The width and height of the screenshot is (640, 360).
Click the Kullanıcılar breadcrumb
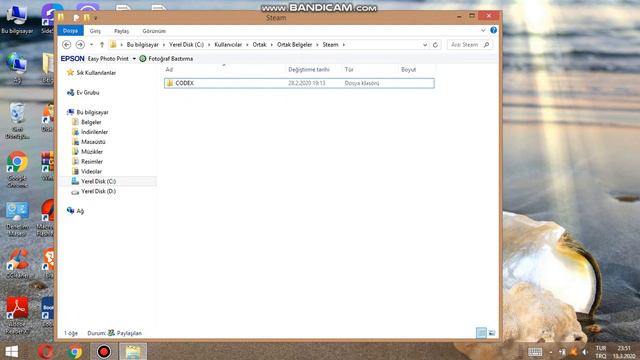click(228, 45)
